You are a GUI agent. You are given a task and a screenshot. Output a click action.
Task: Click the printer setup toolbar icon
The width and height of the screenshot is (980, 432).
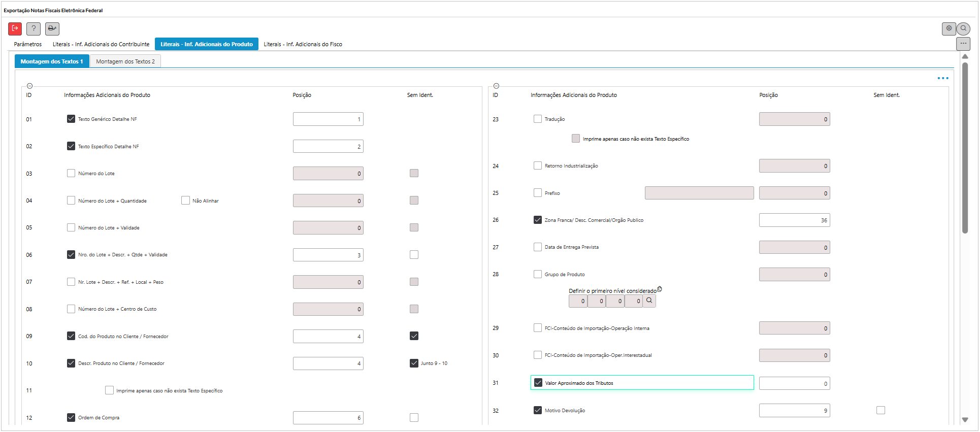[x=52, y=29]
